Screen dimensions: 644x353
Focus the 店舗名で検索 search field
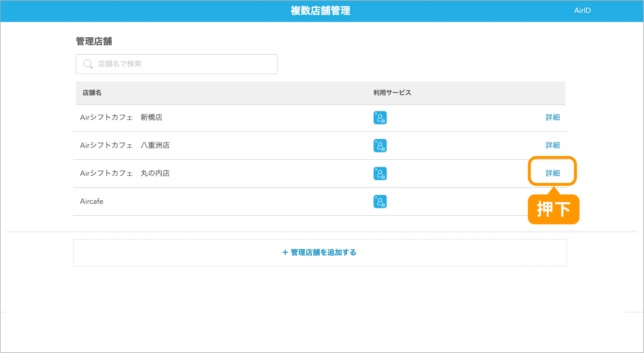pos(177,64)
